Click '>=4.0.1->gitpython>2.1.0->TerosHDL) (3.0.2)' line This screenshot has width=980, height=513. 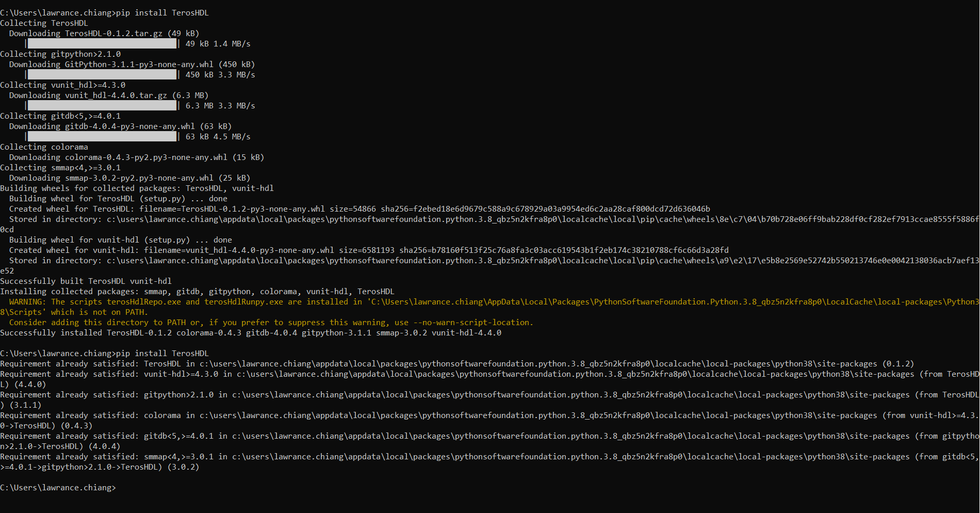point(100,467)
